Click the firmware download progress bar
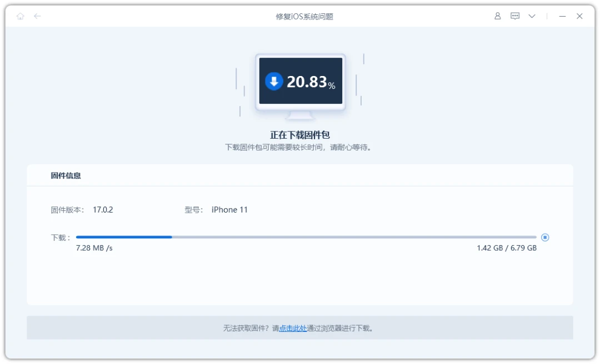600x364 pixels. [306, 237]
